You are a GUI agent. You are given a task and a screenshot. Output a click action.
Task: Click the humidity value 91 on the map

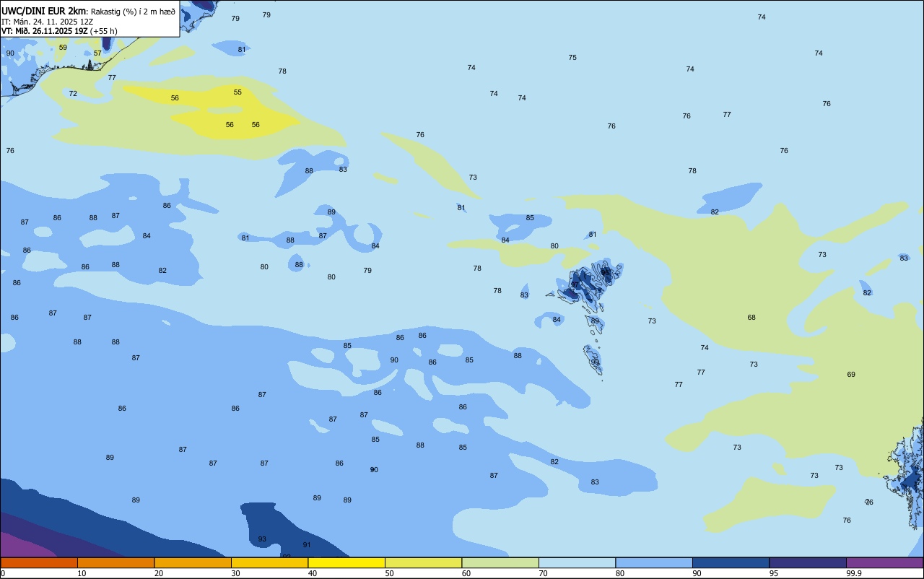307,545
